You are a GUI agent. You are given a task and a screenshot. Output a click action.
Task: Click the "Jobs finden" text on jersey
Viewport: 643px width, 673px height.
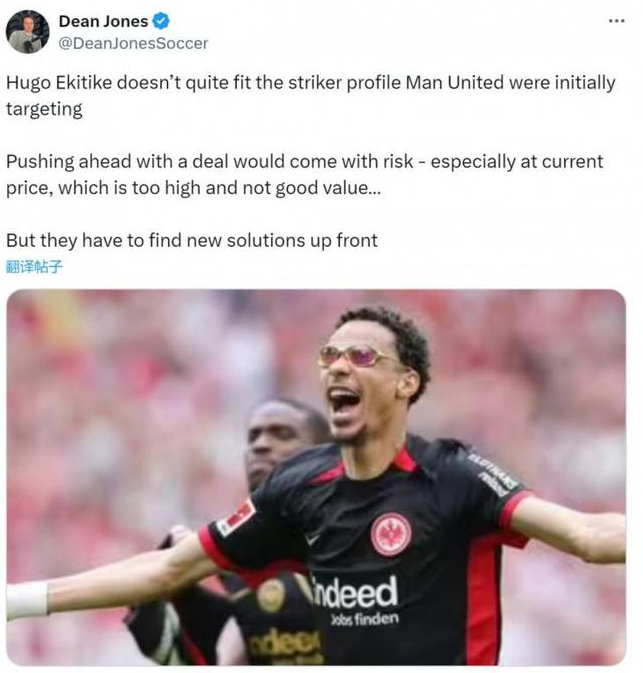pyautogui.click(x=364, y=619)
